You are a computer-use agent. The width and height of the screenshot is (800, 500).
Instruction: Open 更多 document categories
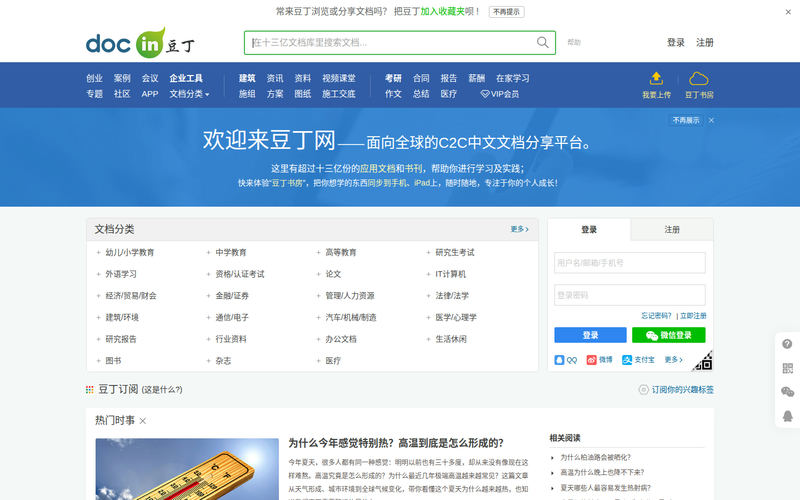(x=519, y=229)
